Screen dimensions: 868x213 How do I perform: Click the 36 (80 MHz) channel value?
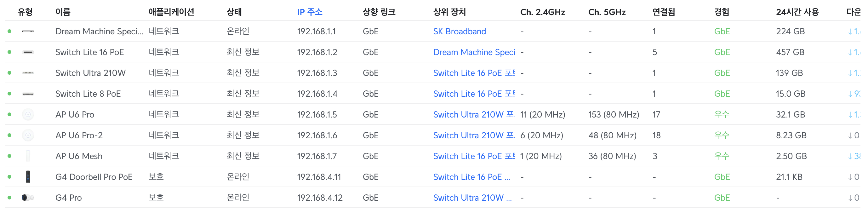click(x=612, y=156)
